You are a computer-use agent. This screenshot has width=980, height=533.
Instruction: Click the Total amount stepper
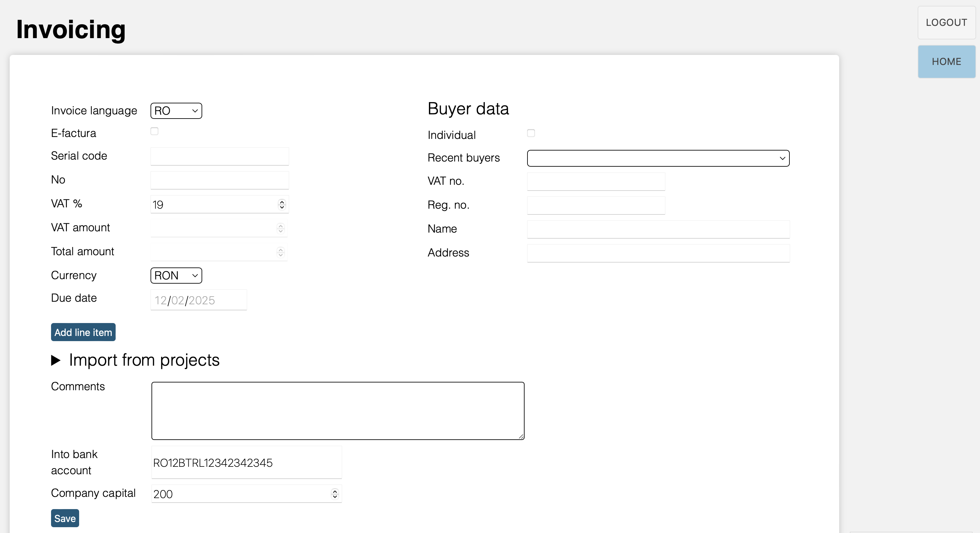[x=280, y=252]
